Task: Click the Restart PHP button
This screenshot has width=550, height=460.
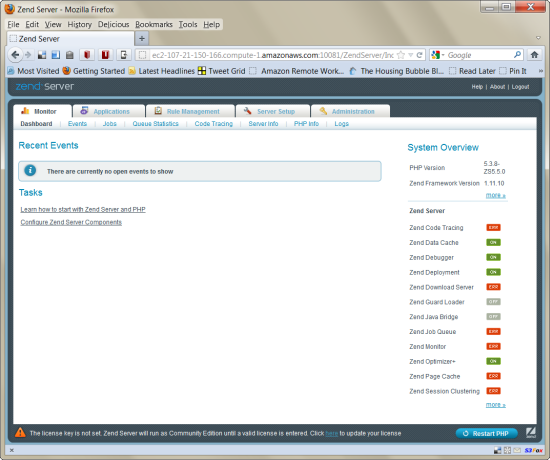Action: 487,433
